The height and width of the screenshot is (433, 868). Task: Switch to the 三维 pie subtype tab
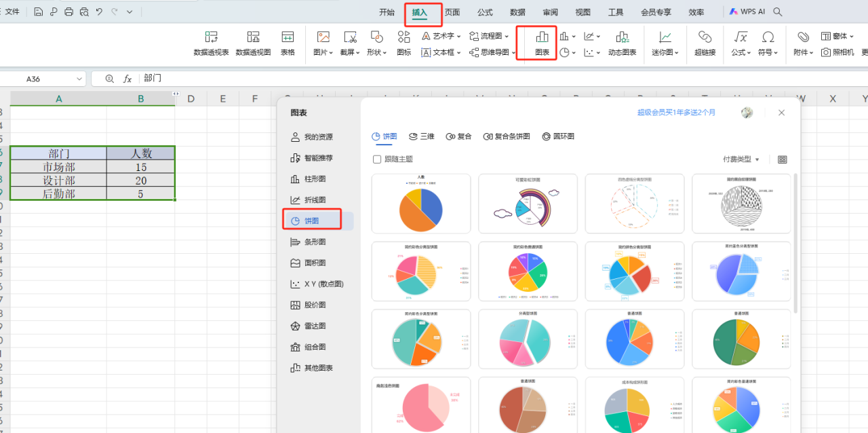(x=421, y=136)
